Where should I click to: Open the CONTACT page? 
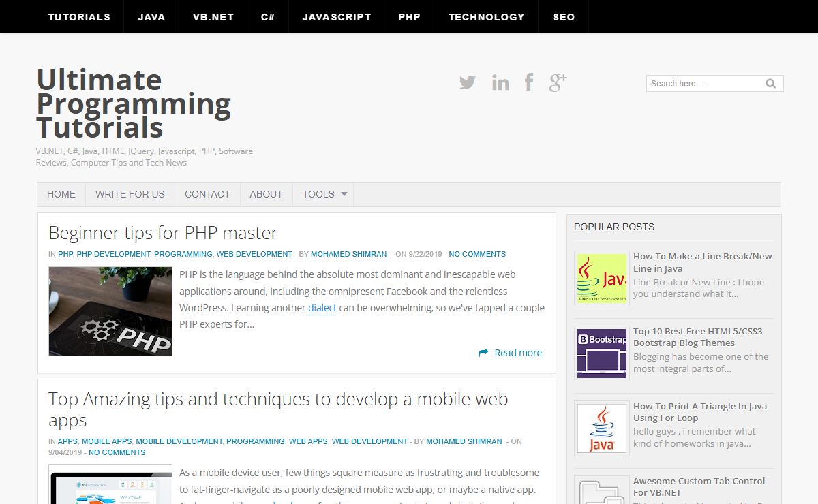coord(207,194)
